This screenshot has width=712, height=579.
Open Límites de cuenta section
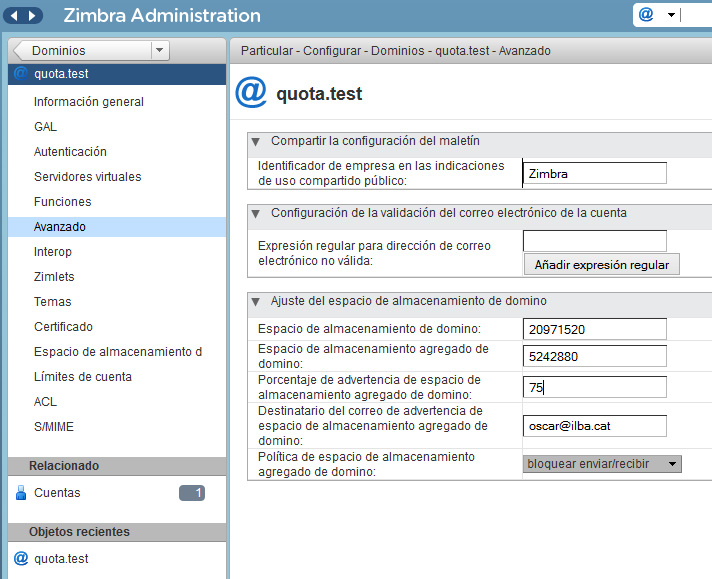(x=83, y=376)
